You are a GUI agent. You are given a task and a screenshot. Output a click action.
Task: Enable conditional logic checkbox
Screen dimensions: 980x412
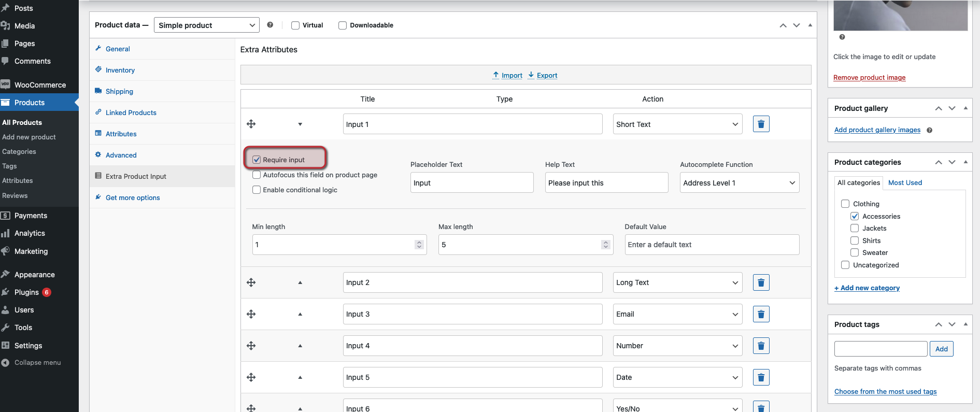click(x=257, y=190)
